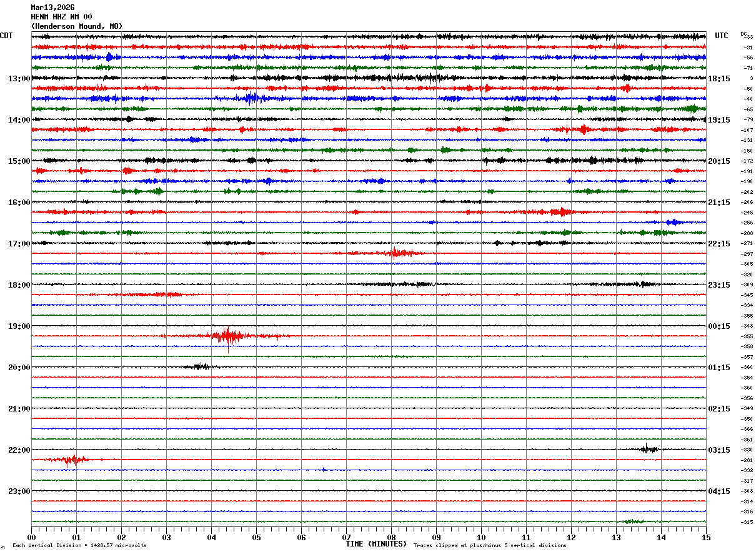
Task: Click the minute-axis tick label '15' below the plot
Action: [x=706, y=537]
